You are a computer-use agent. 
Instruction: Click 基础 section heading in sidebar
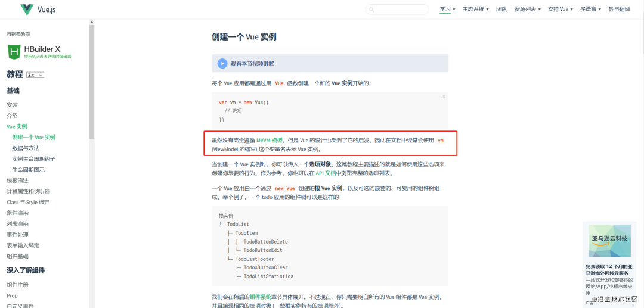(x=13, y=91)
